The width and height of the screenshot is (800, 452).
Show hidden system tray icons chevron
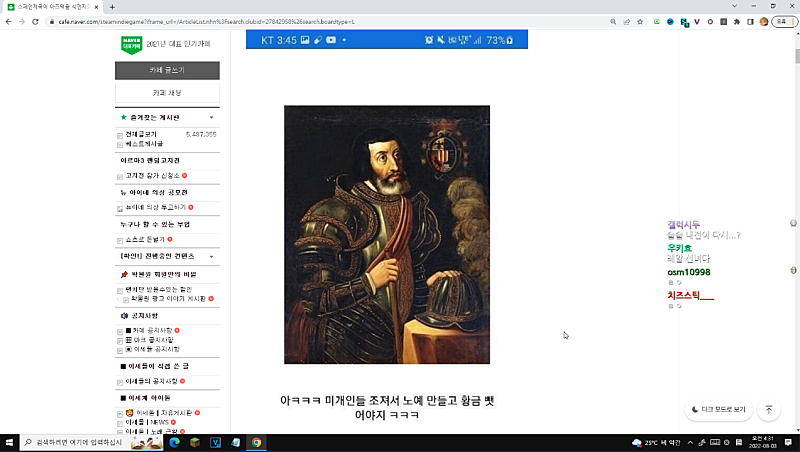coord(690,442)
